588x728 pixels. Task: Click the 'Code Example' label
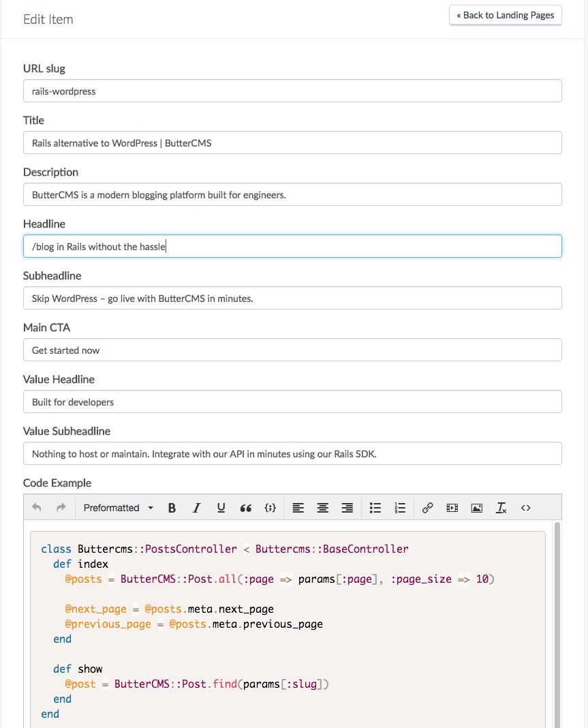pyautogui.click(x=57, y=483)
